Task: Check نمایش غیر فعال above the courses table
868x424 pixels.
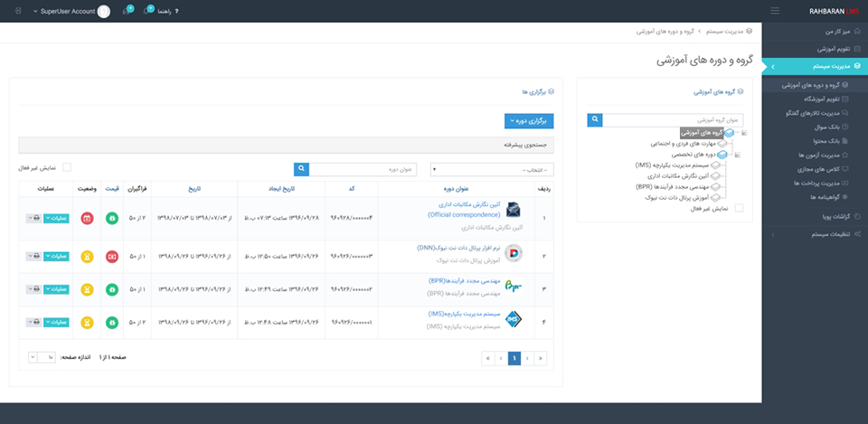Action: coord(67,167)
